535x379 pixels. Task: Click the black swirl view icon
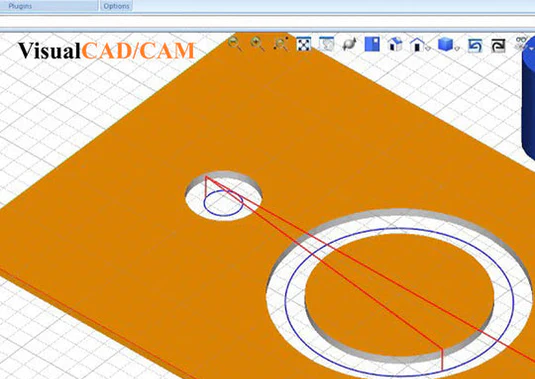coord(498,45)
